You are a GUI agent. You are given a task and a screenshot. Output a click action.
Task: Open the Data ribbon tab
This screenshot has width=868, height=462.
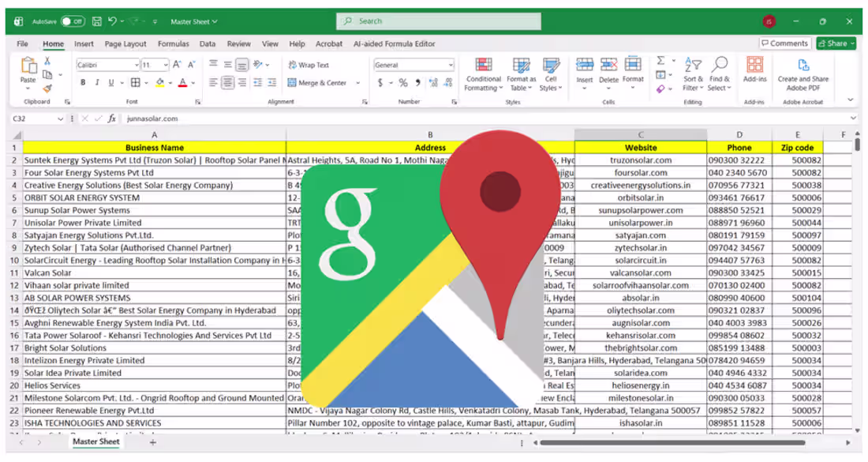pyautogui.click(x=208, y=43)
